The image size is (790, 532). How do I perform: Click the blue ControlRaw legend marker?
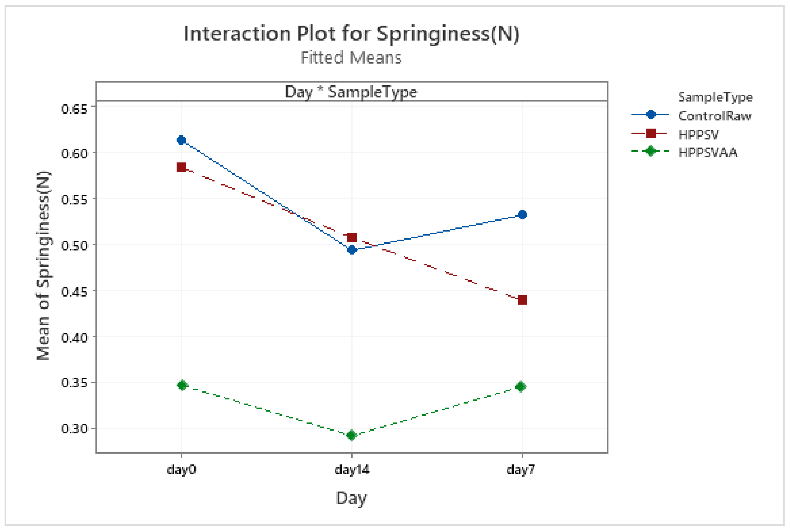coord(650,115)
